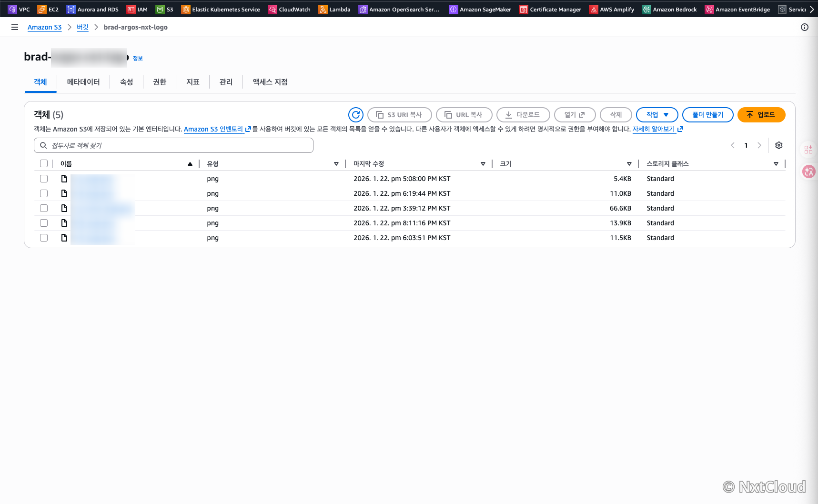Image resolution: width=818 pixels, height=504 pixels.
Task: Focus the 접두사로 객체 찾기 search field
Action: point(173,145)
